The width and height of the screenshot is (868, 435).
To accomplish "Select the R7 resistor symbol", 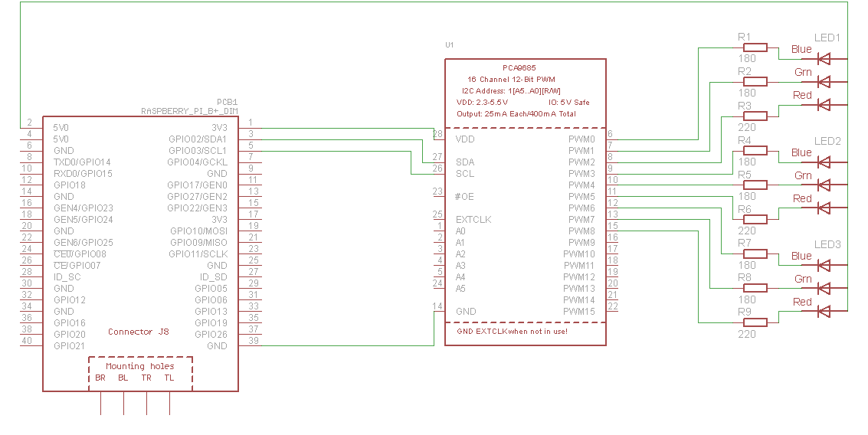I will [755, 254].
